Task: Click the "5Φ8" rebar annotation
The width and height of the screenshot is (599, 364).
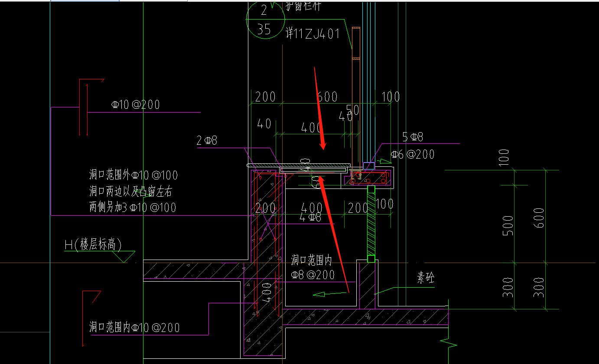Action: pyautogui.click(x=413, y=137)
